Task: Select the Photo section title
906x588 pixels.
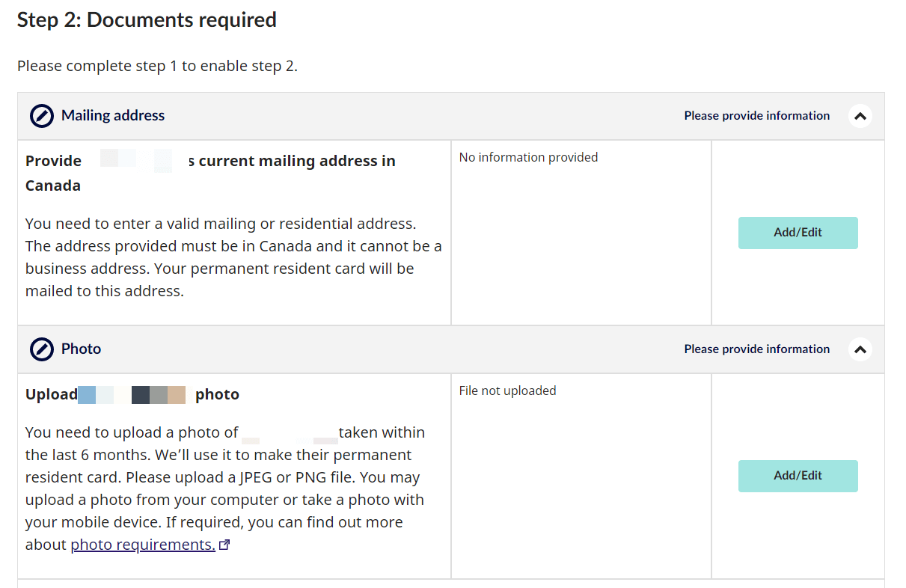Action: [81, 349]
